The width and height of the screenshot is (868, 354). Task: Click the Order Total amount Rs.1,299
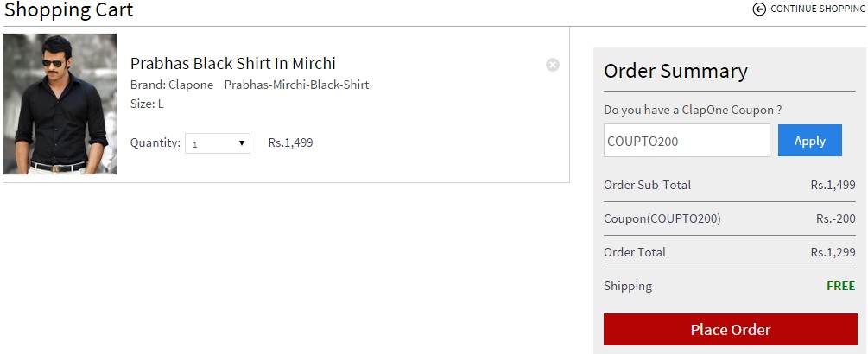coord(833,253)
